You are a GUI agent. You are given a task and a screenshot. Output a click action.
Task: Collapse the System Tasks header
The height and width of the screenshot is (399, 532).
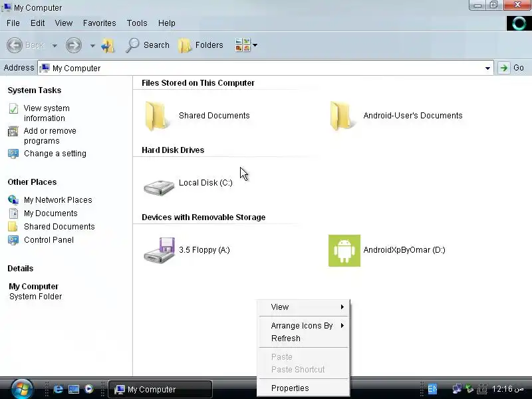tap(35, 90)
